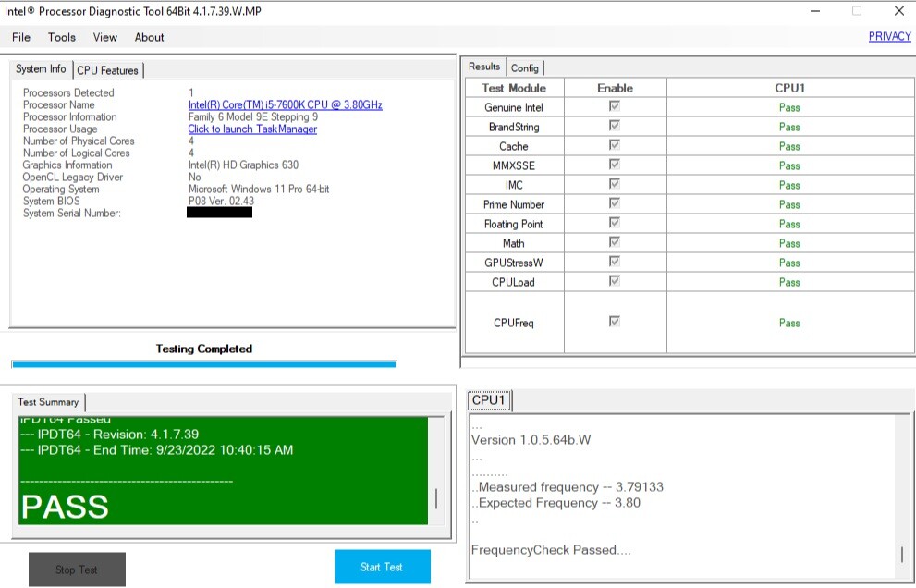Close the Intel Processor Diagnostic Tool window
916x588 pixels.
tap(899, 11)
